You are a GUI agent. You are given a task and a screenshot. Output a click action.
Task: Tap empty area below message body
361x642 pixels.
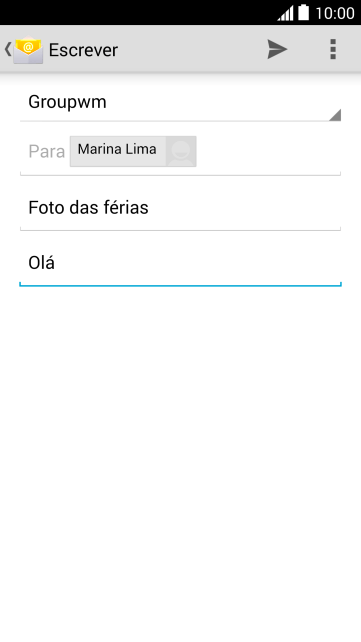click(x=180, y=450)
